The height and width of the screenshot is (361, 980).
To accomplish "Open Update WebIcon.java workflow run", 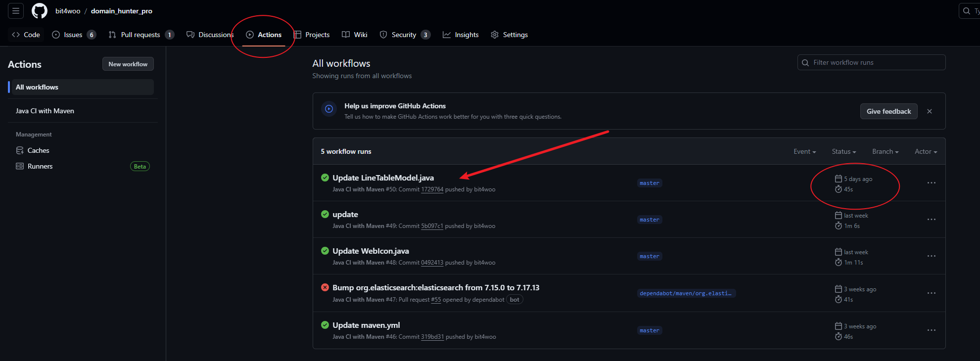I will [371, 251].
